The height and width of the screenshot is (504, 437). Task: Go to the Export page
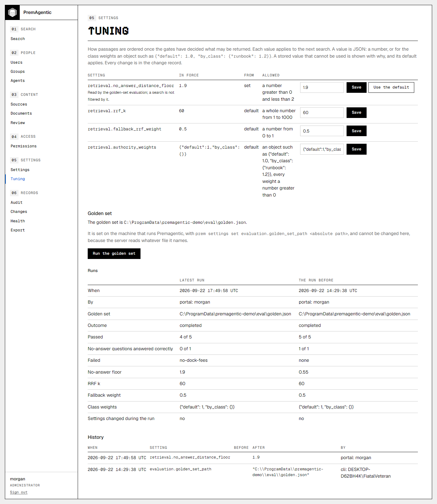point(18,230)
